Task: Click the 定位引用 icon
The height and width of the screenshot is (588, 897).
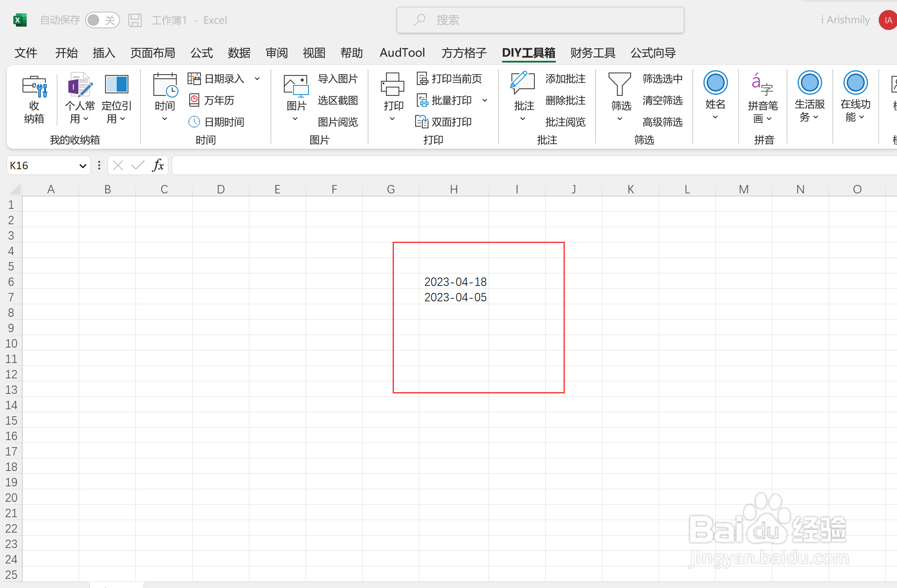Action: click(116, 85)
